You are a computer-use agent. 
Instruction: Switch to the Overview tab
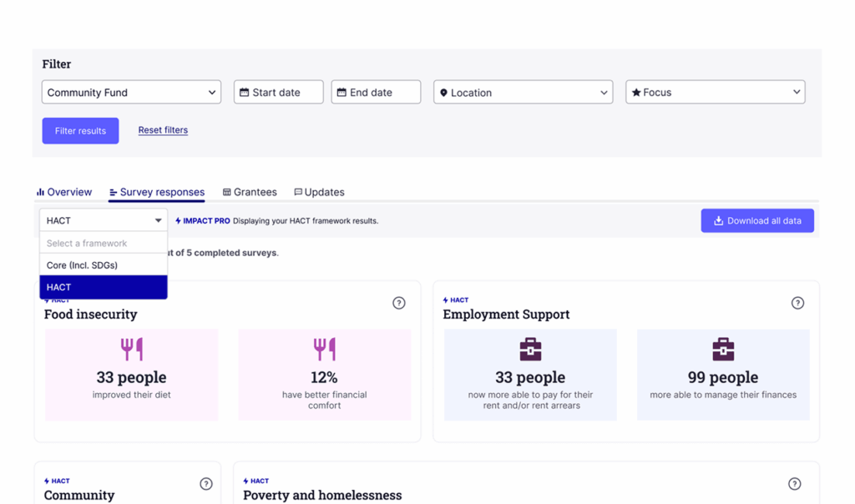(x=63, y=192)
